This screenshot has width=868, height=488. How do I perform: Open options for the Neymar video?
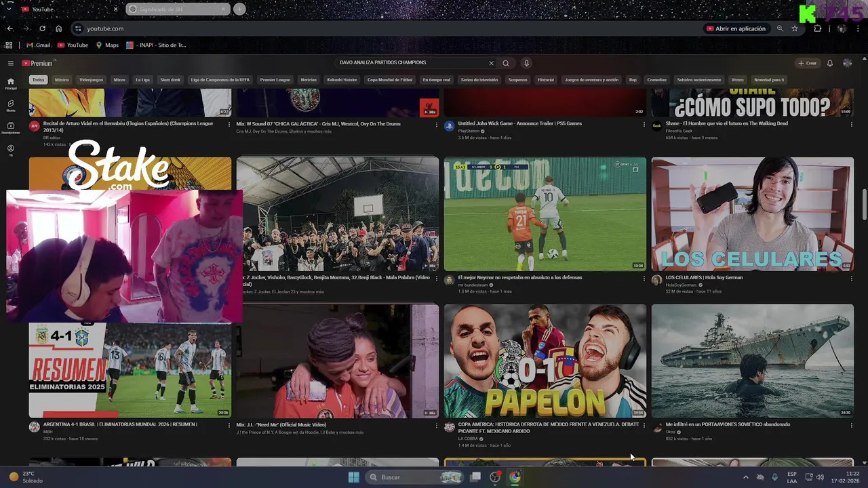[x=644, y=279]
